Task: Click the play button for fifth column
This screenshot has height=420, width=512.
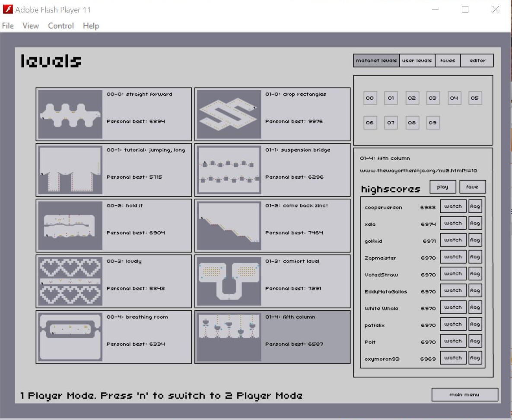Action: point(442,187)
